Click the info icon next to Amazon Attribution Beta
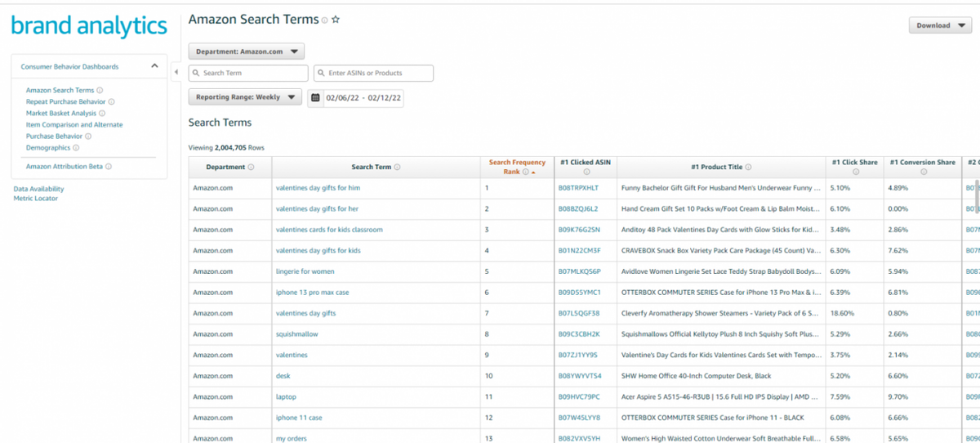Screen dimensions: 980x443 pos(108,167)
